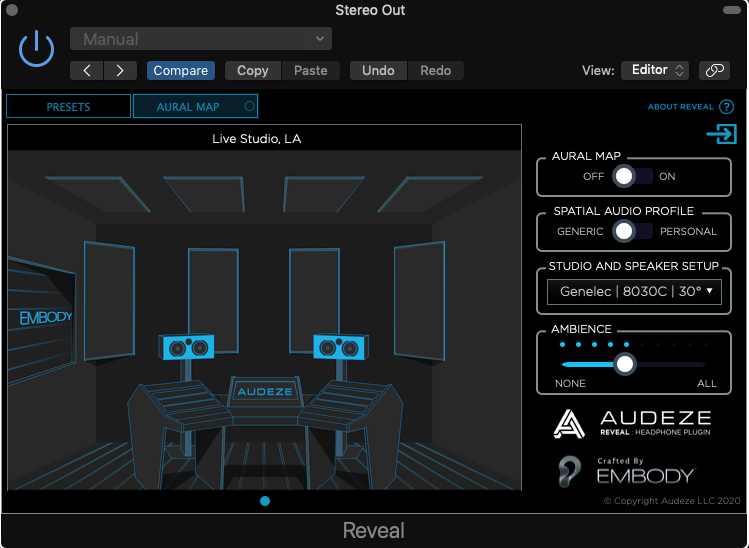This screenshot has width=749, height=548.
Task: Click the blue page indicator dot
Action: tap(265, 501)
